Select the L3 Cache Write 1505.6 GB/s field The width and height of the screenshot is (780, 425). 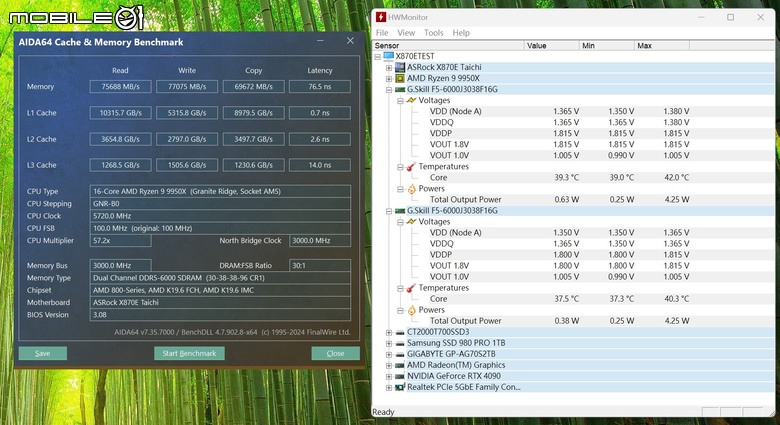pos(187,165)
